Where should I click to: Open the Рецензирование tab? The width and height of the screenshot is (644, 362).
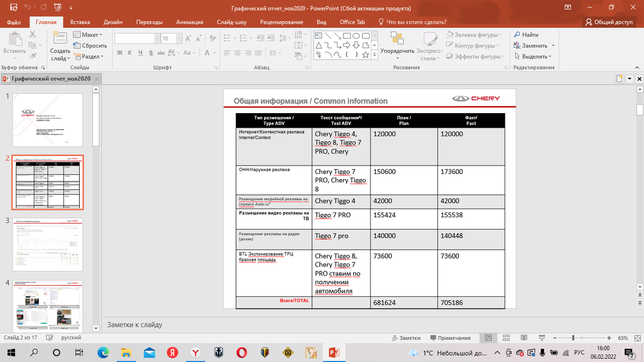coord(282,22)
